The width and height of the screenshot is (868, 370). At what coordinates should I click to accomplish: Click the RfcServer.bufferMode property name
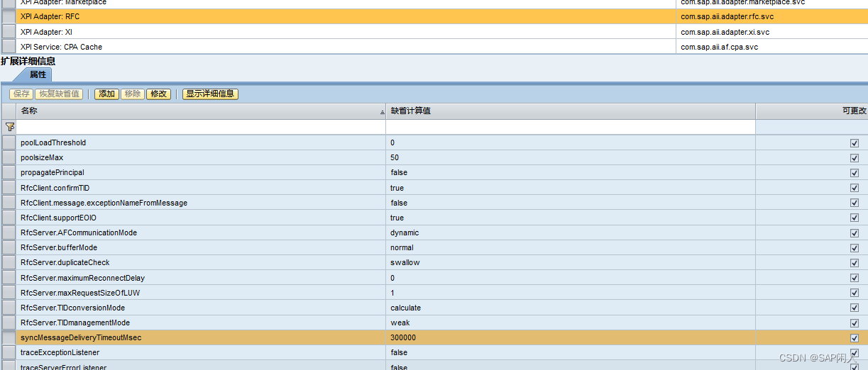point(59,247)
